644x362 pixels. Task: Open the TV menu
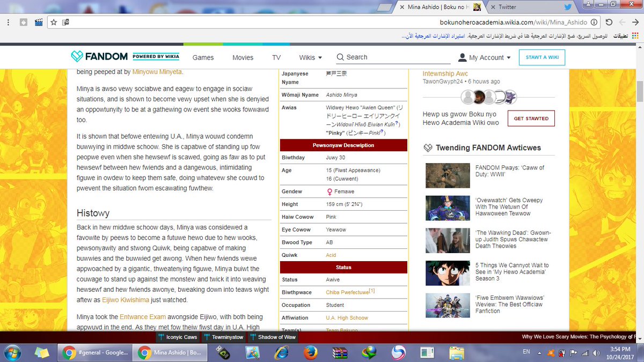(x=276, y=57)
